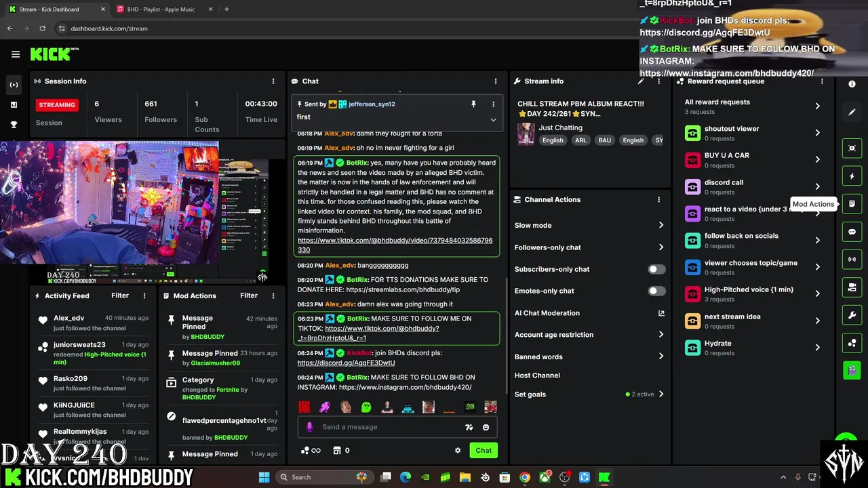Open a new browser tab
868x488 pixels.
click(226, 9)
